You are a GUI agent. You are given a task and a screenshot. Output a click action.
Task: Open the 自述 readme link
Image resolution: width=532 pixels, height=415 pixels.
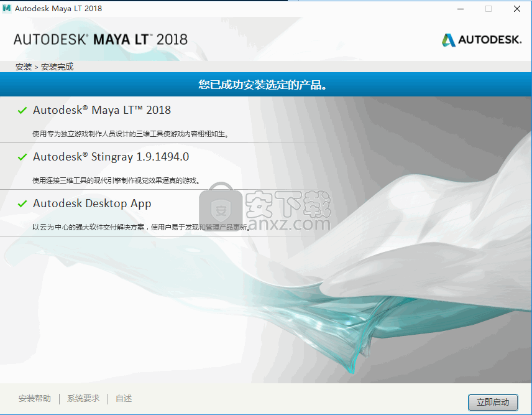tap(124, 398)
